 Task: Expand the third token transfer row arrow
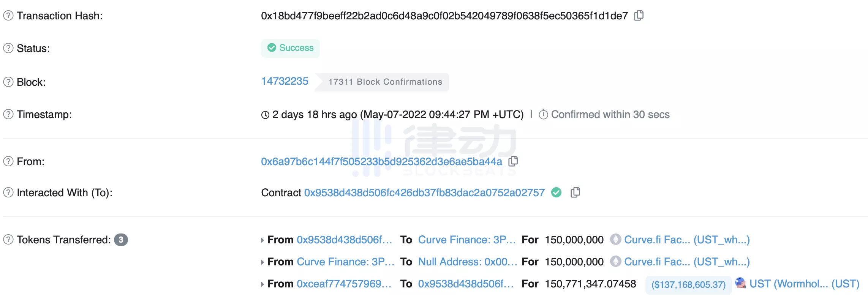262,284
